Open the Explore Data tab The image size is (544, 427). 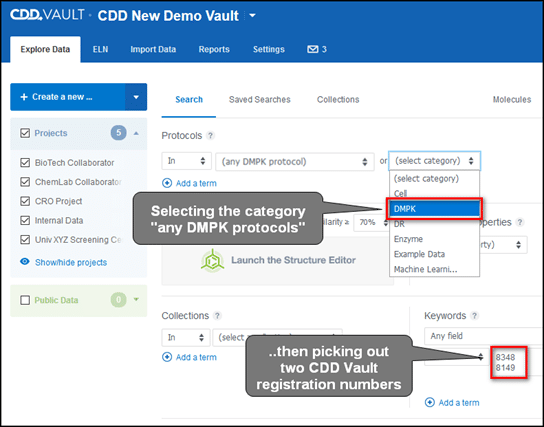45,49
